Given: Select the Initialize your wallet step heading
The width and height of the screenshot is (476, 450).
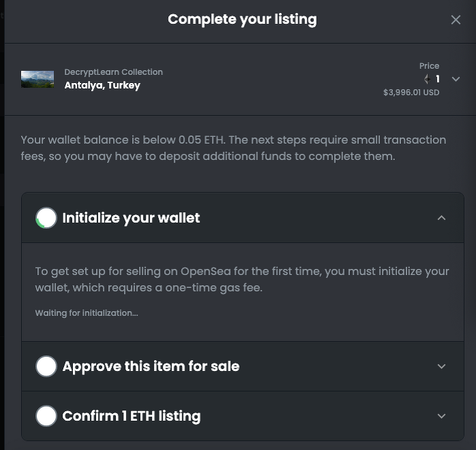Looking at the screenshot, I should tap(131, 218).
